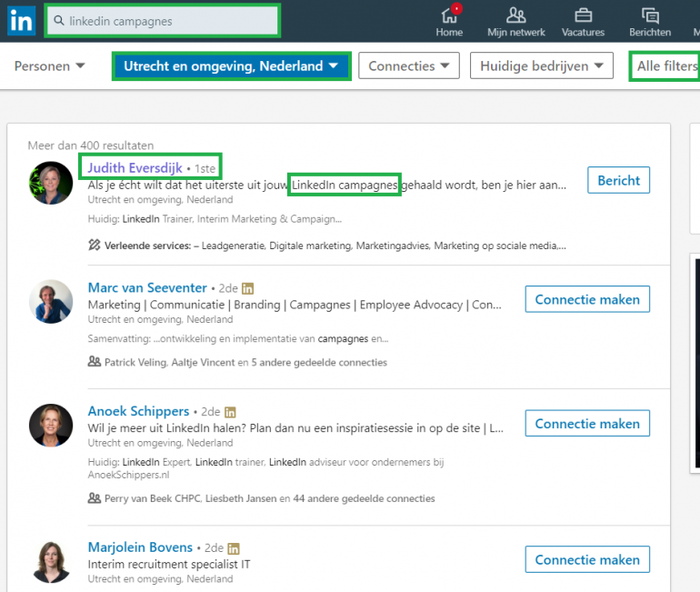This screenshot has width=700, height=592.
Task: Click 'Interim recruitment specialist IT' headline
Action: (x=169, y=565)
